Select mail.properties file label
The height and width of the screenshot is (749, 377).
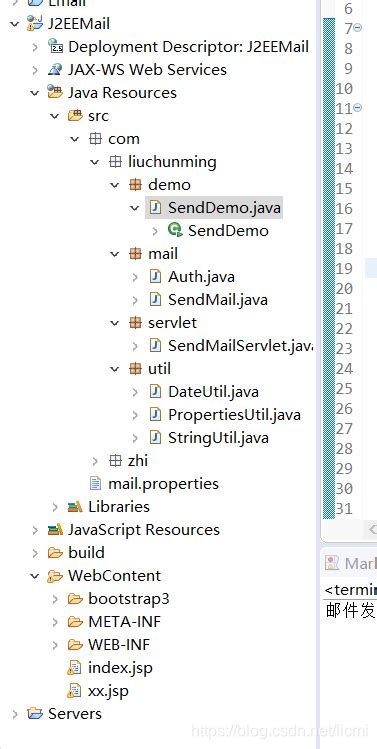(163, 484)
